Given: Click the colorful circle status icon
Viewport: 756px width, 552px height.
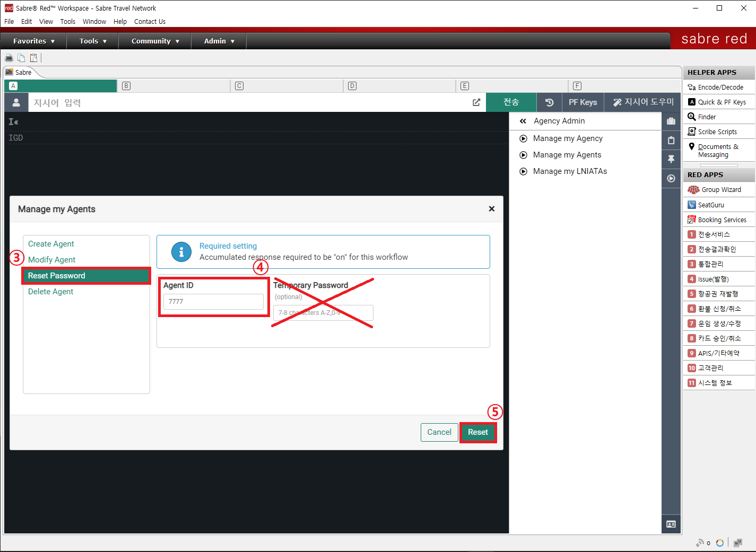Looking at the screenshot, I should tap(720, 542).
